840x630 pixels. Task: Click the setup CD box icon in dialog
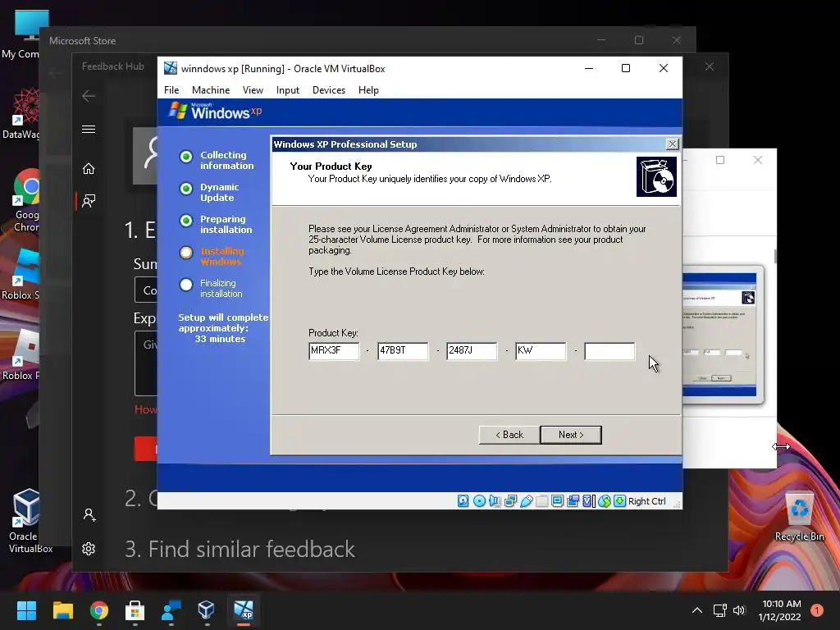point(656,177)
